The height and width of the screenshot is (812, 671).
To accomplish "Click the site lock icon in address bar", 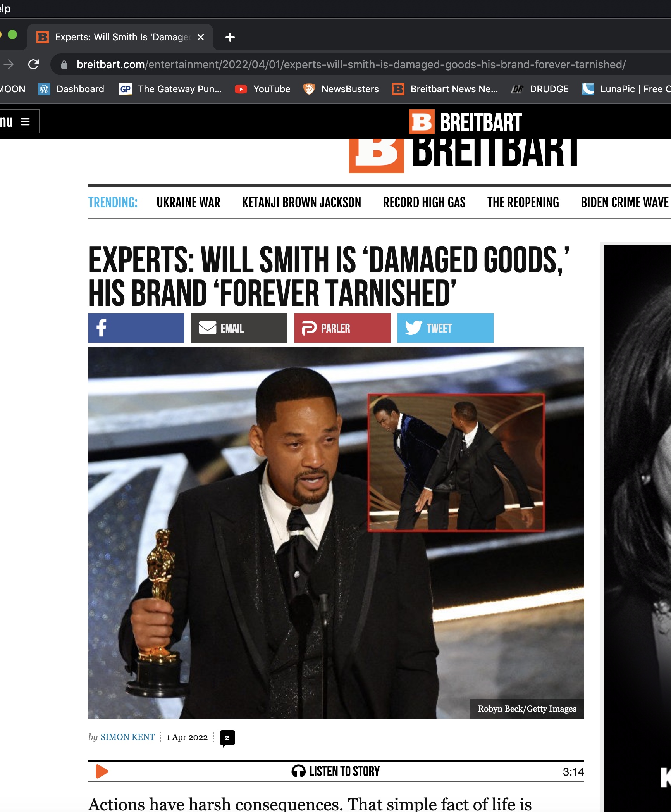I will (x=64, y=65).
